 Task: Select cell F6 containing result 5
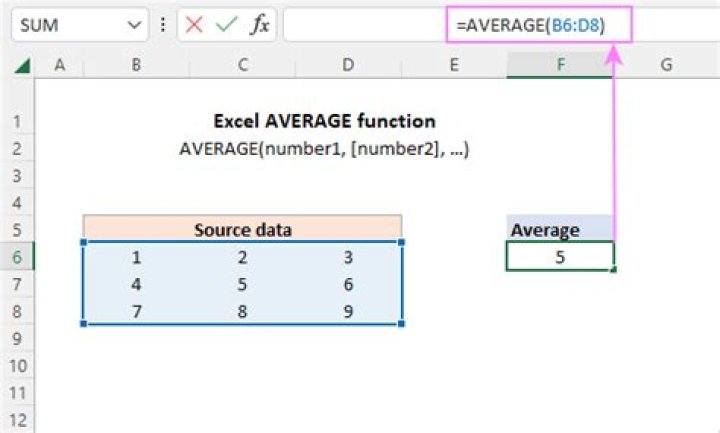click(x=559, y=256)
